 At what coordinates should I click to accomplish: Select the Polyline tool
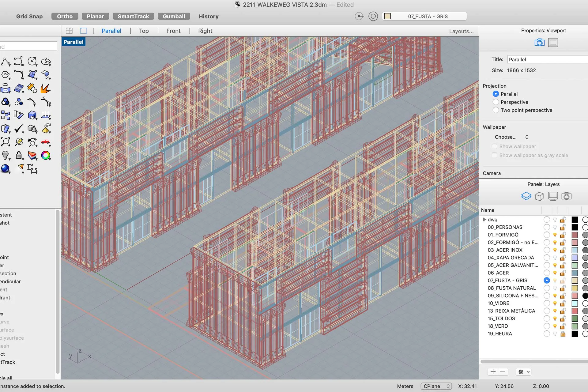click(x=5, y=62)
